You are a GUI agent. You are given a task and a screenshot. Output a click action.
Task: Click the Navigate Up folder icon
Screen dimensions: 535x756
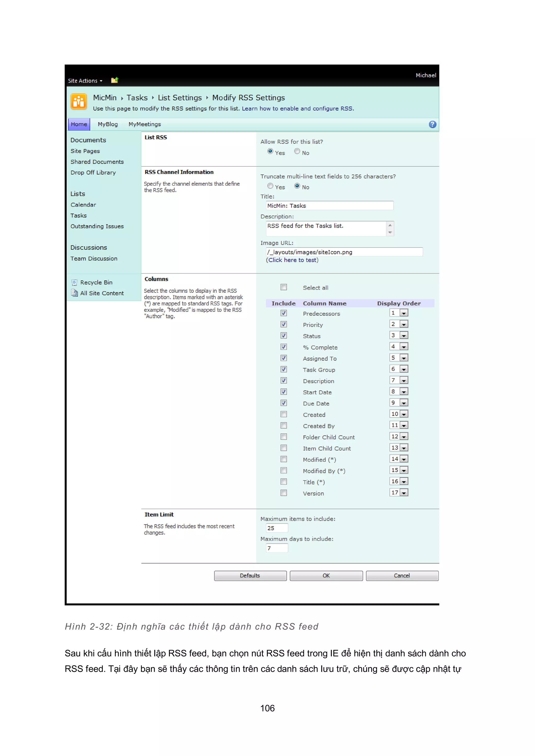point(114,80)
